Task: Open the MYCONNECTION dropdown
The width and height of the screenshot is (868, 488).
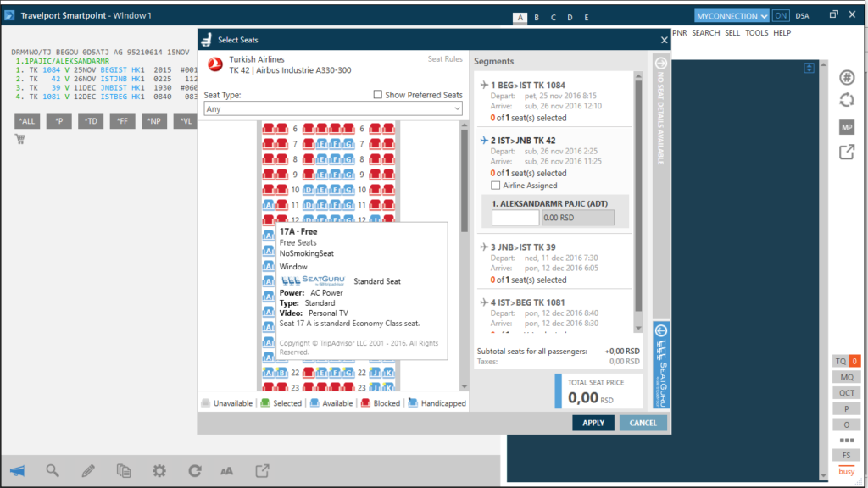Action: pos(732,16)
